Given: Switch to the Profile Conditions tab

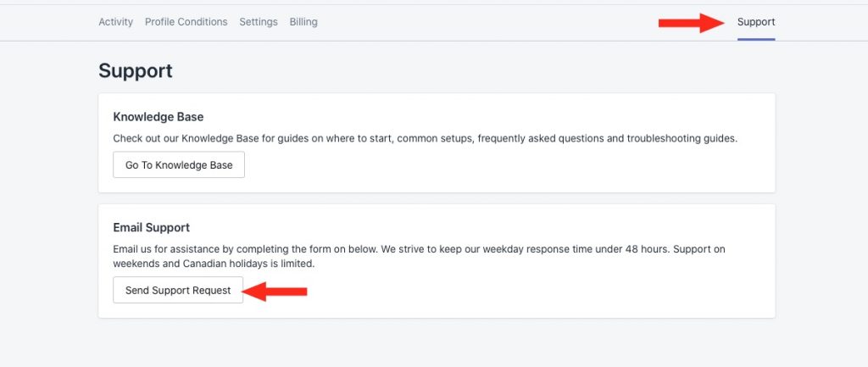Looking at the screenshot, I should 186,22.
